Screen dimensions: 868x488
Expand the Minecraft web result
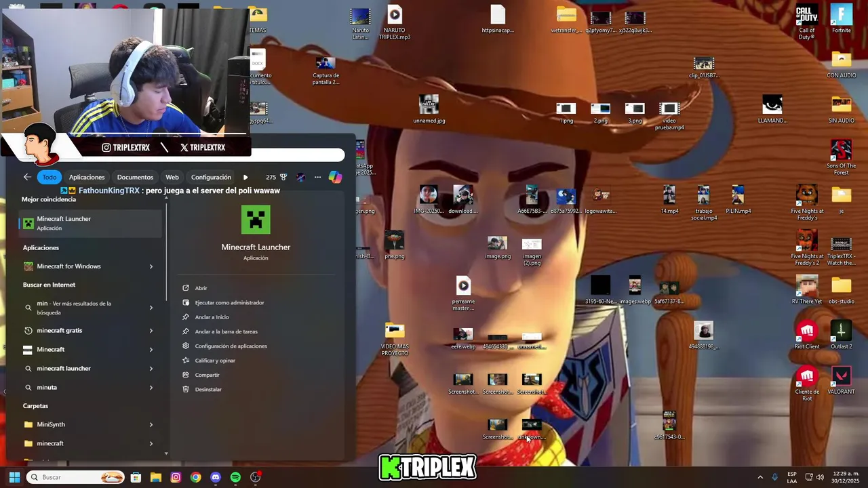click(x=151, y=350)
